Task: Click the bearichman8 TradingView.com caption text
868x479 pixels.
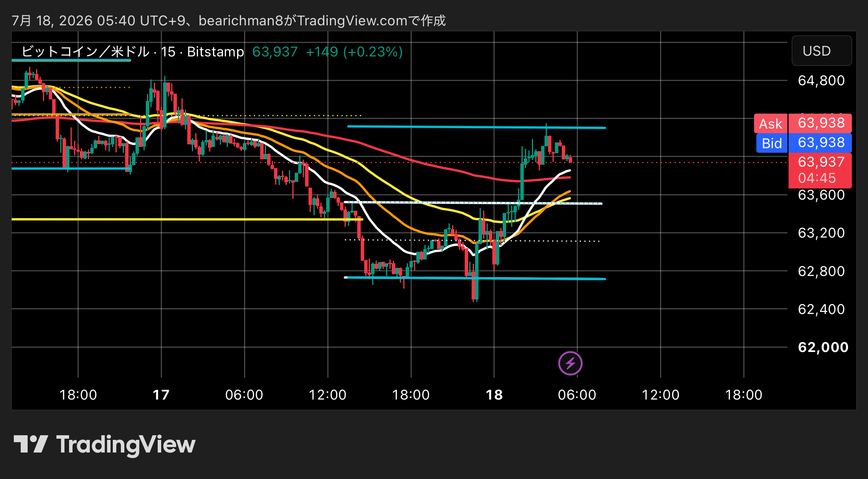Action: pyautogui.click(x=229, y=20)
